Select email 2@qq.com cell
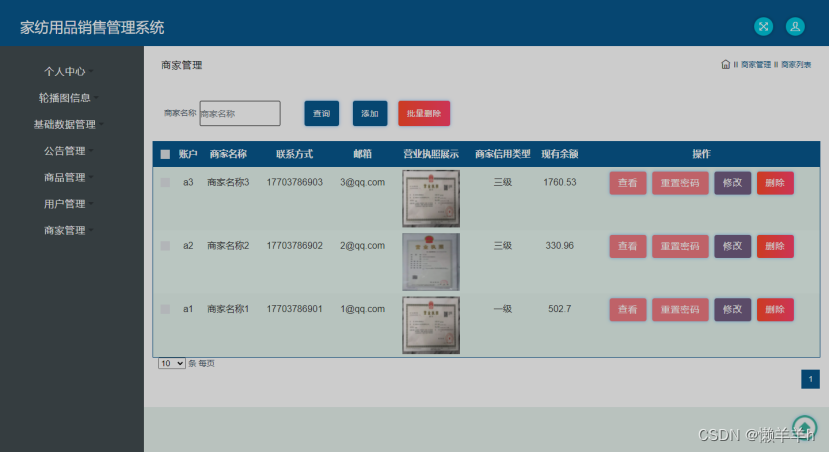This screenshot has height=453, width=830. (x=363, y=246)
